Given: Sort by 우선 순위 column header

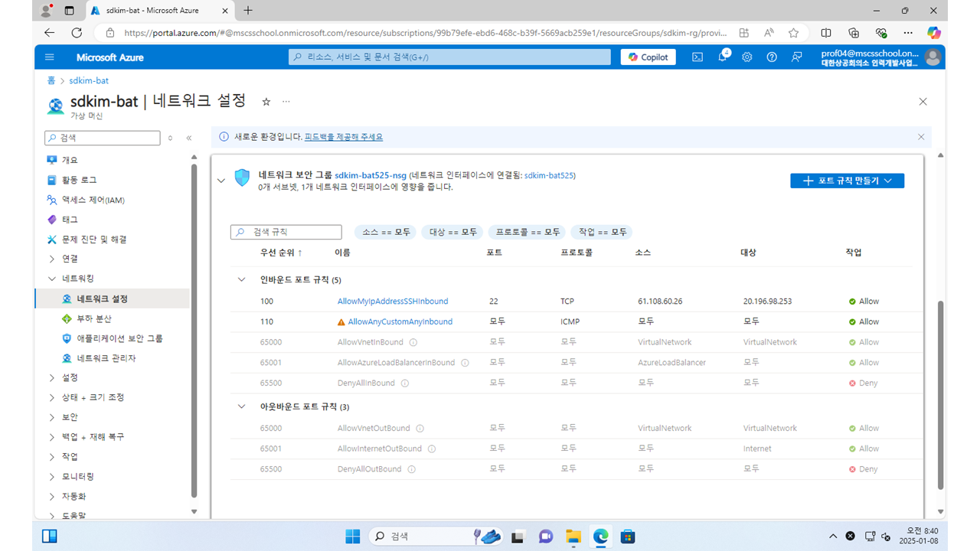Looking at the screenshot, I should point(281,253).
